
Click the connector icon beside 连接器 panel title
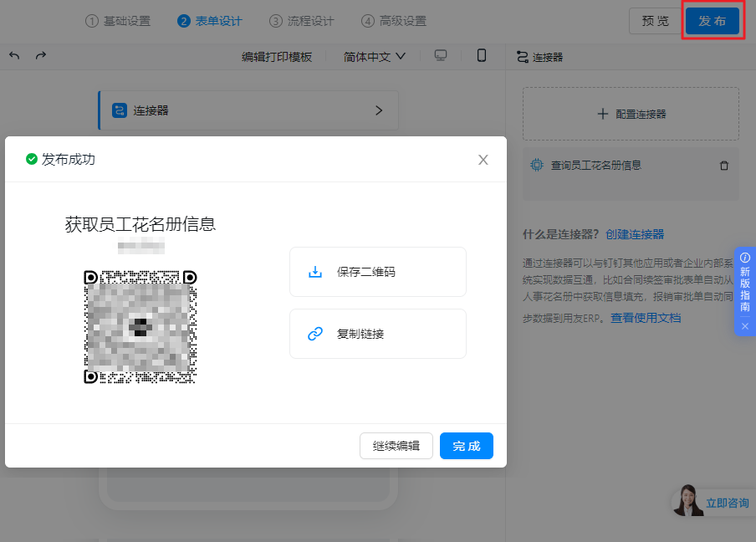(x=522, y=56)
